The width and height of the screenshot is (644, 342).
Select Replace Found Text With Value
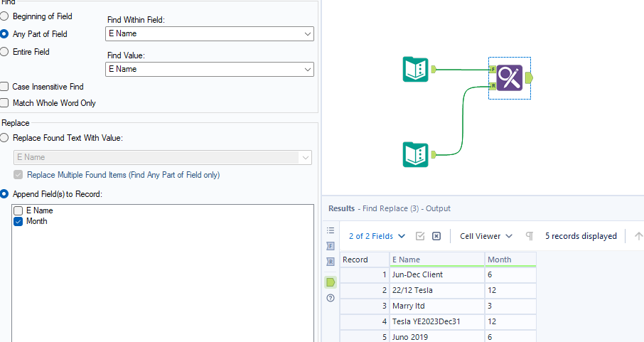pos(4,138)
